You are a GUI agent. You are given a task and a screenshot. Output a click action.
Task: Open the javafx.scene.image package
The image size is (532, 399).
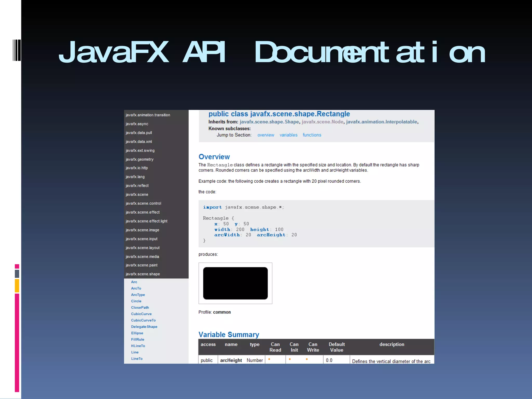tap(142, 230)
